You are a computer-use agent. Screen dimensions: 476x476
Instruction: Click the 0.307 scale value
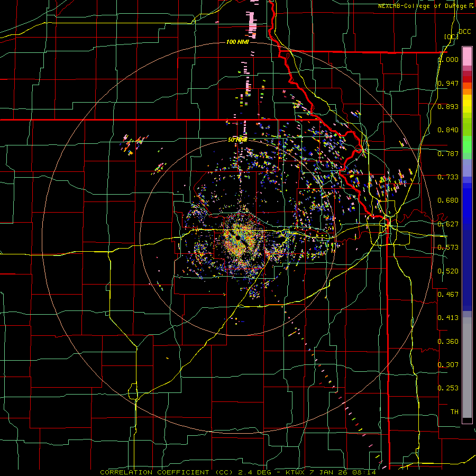click(448, 365)
